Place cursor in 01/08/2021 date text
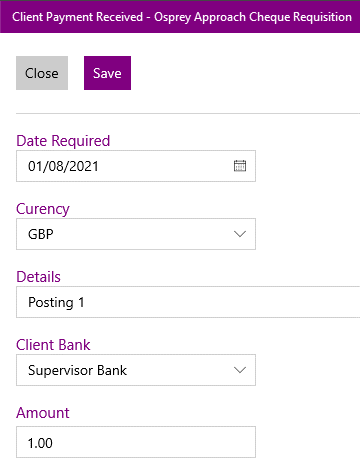 (63, 166)
